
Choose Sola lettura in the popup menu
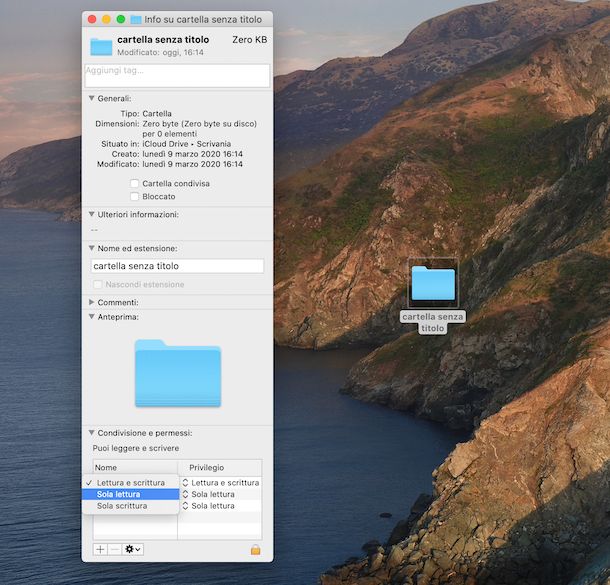tap(131, 494)
